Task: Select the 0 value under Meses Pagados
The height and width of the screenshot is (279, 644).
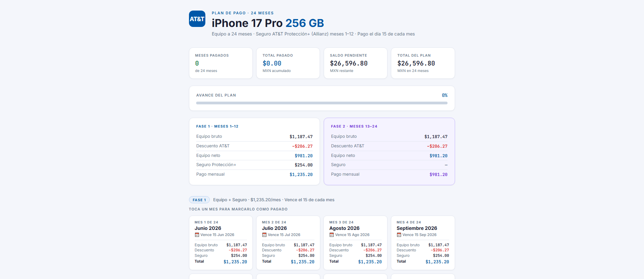Action: coord(197,63)
